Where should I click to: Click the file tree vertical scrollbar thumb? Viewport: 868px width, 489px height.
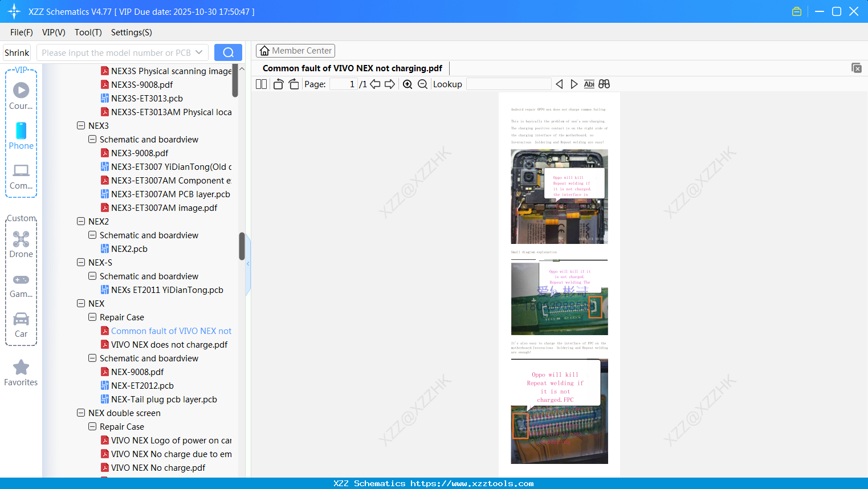(242, 246)
